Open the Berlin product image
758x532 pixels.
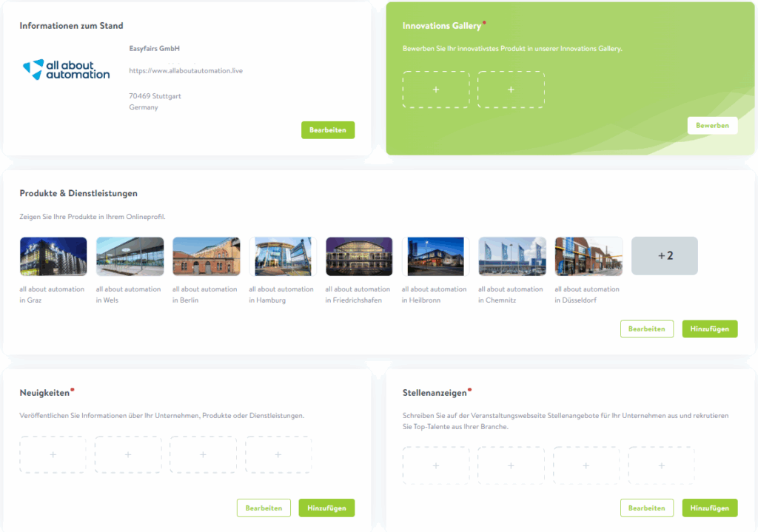pos(206,256)
